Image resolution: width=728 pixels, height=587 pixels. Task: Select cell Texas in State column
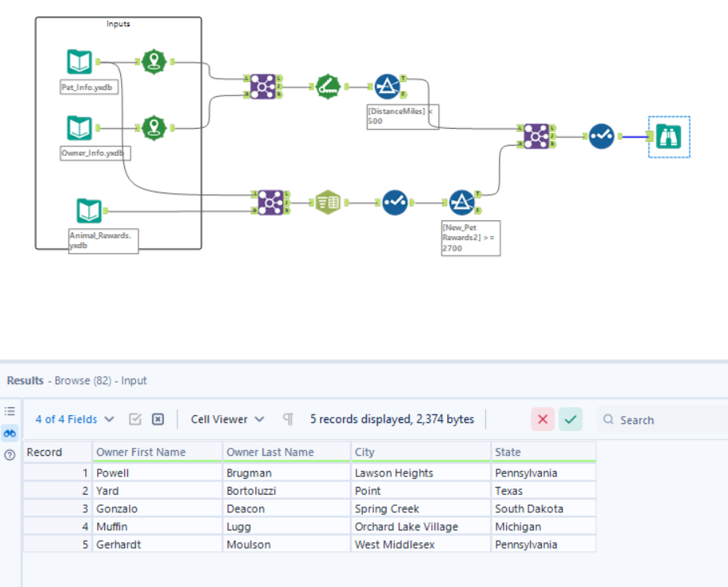[543, 491]
